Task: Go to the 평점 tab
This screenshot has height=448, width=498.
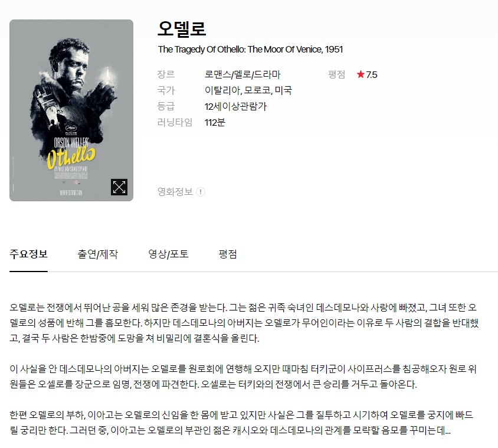Action: (x=228, y=254)
